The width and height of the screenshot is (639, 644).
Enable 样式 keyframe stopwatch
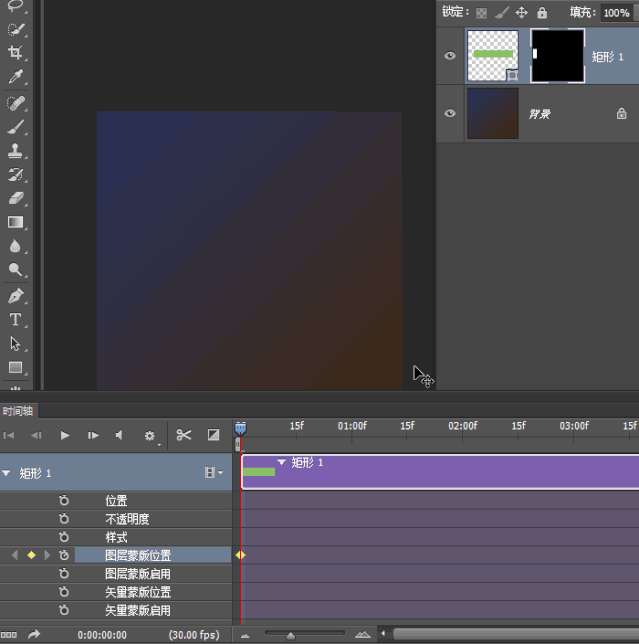[x=64, y=537]
